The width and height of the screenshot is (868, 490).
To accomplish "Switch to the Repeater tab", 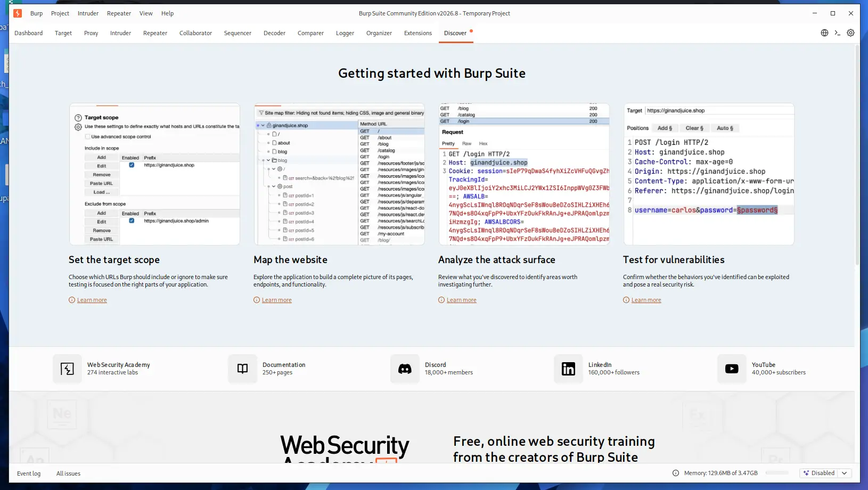I will 155,33.
